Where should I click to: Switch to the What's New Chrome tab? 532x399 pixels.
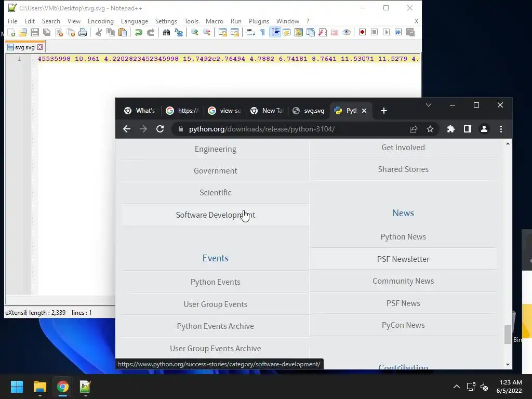click(140, 111)
